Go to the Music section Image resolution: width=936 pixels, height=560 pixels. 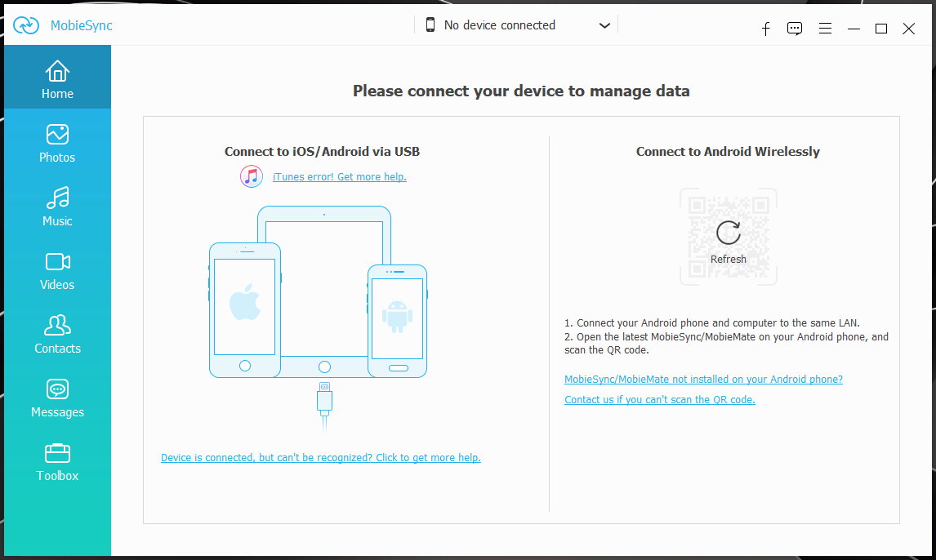tap(57, 207)
